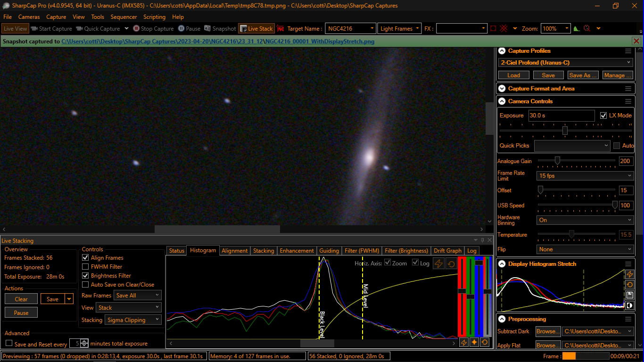Collapse the Camera Controls panel
The height and width of the screenshot is (362, 644).
click(501, 101)
